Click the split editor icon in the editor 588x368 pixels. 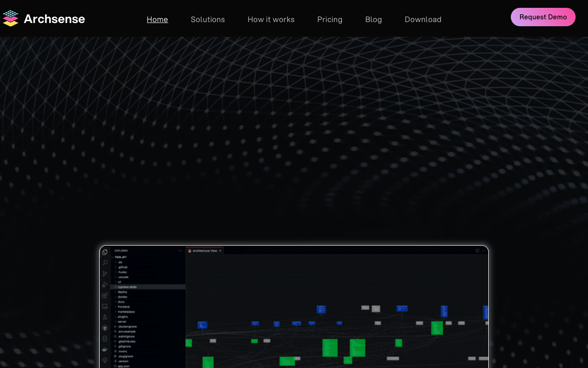click(x=477, y=251)
